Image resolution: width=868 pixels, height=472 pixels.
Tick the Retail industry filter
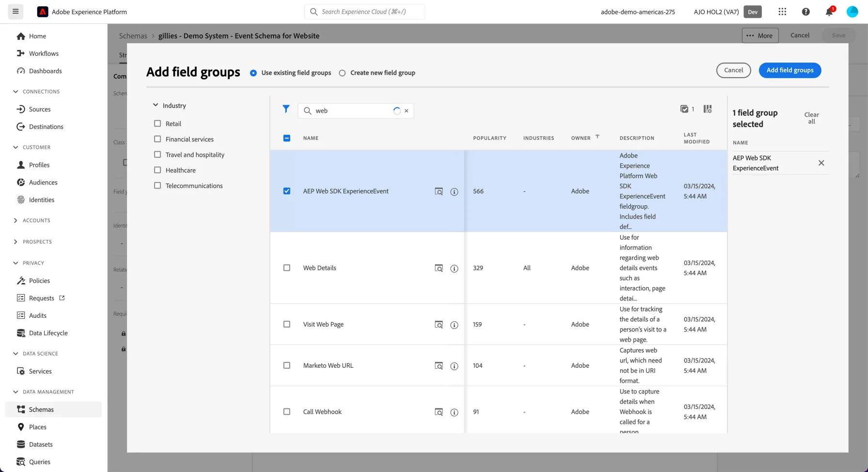pyautogui.click(x=157, y=124)
